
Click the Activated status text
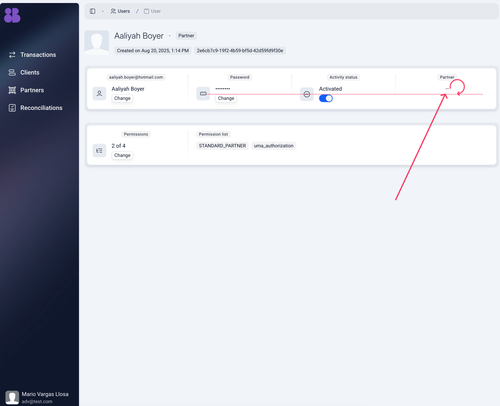330,89
